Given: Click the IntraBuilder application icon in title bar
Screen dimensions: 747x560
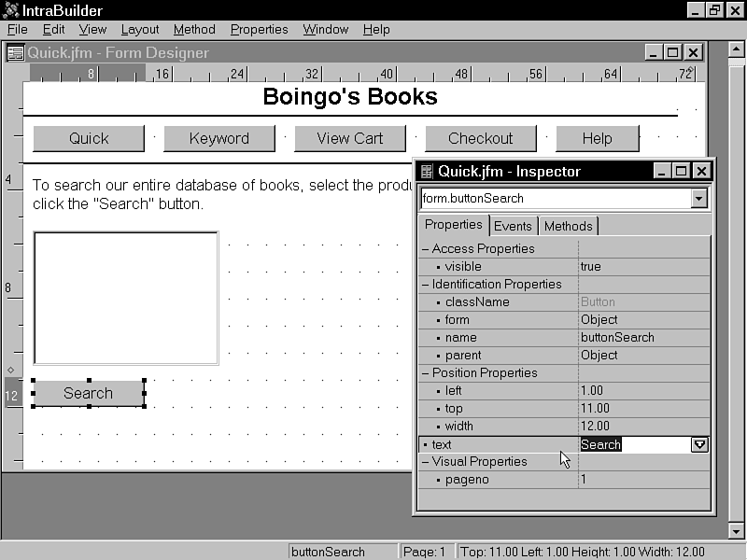Looking at the screenshot, I should point(10,9).
